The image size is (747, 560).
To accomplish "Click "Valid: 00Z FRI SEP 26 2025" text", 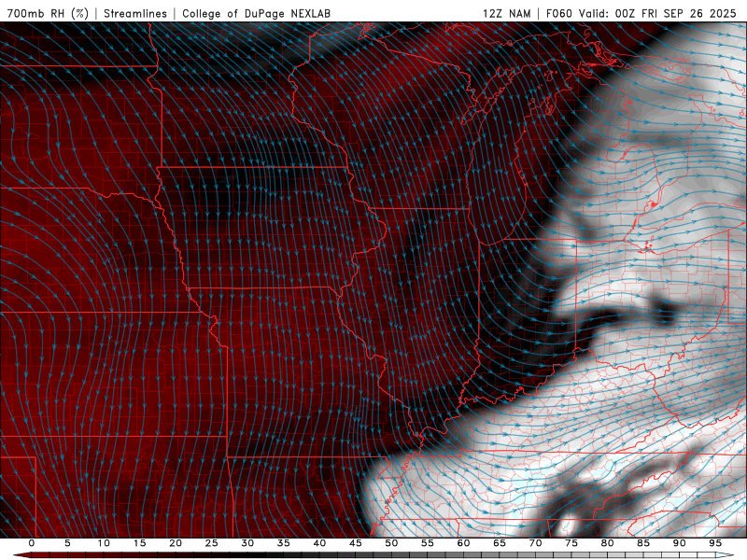I will 657,13.
